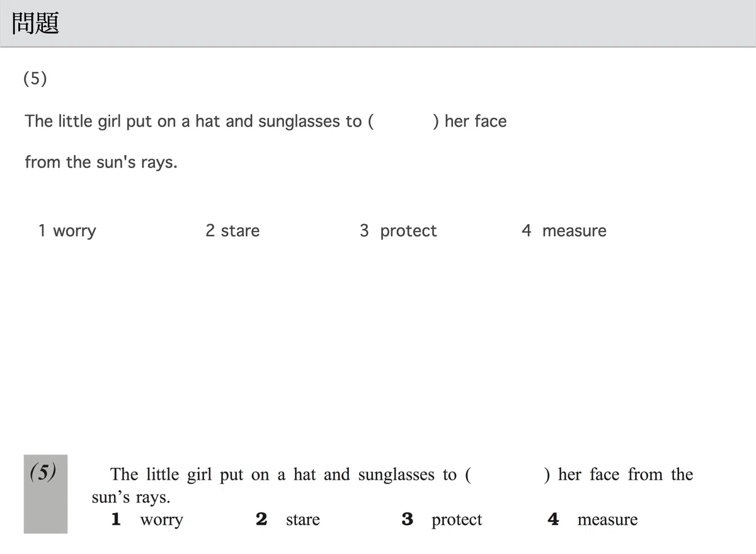Screen dimensions: 756x554
Task: Click the gray (5) box in the scanned question
Action: click(45, 494)
